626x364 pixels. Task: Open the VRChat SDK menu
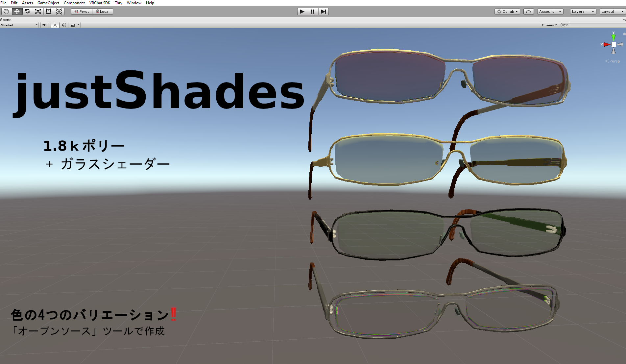click(99, 3)
